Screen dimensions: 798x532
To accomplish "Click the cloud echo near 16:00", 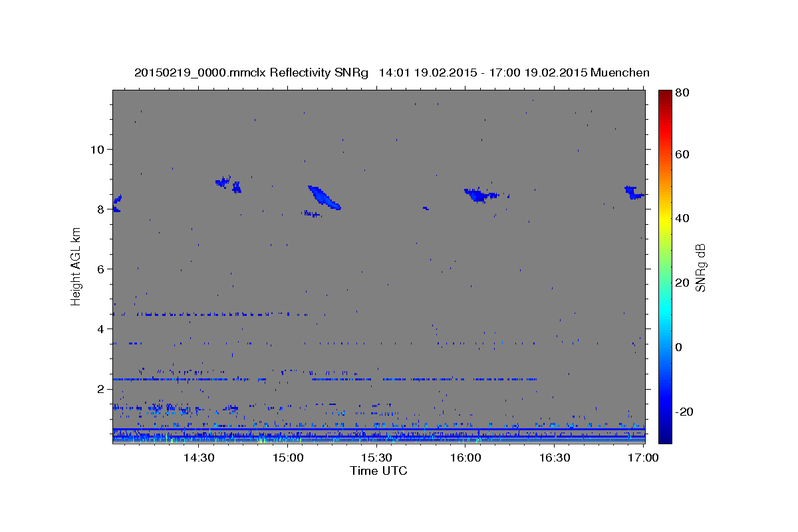I will point(481,195).
